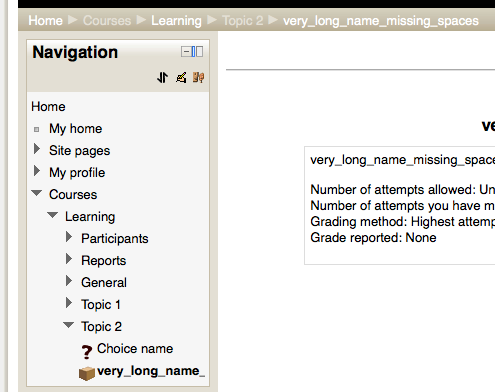Collapse the Learning course node

53,215
